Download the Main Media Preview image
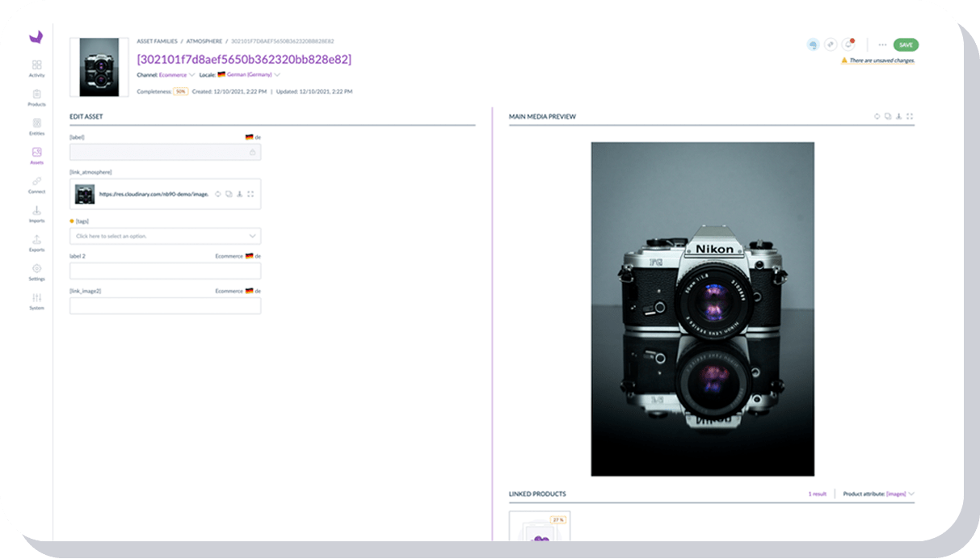Image resolution: width=980 pixels, height=559 pixels. click(899, 116)
